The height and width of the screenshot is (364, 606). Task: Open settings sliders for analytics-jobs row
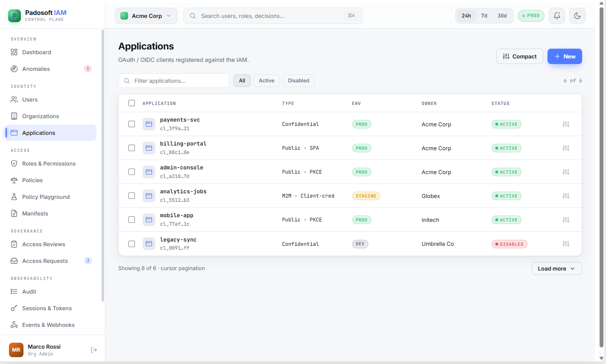click(x=566, y=196)
